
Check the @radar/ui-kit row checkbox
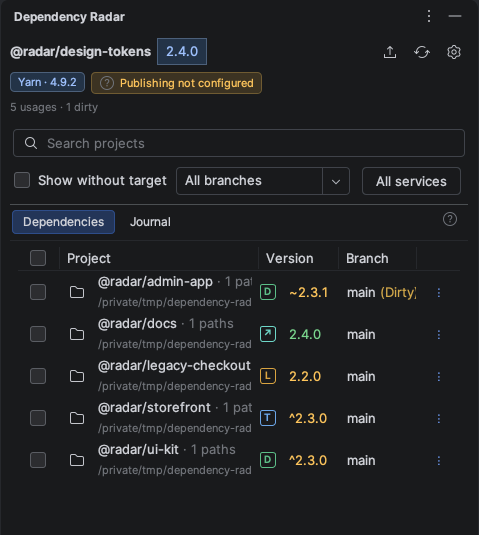38,460
